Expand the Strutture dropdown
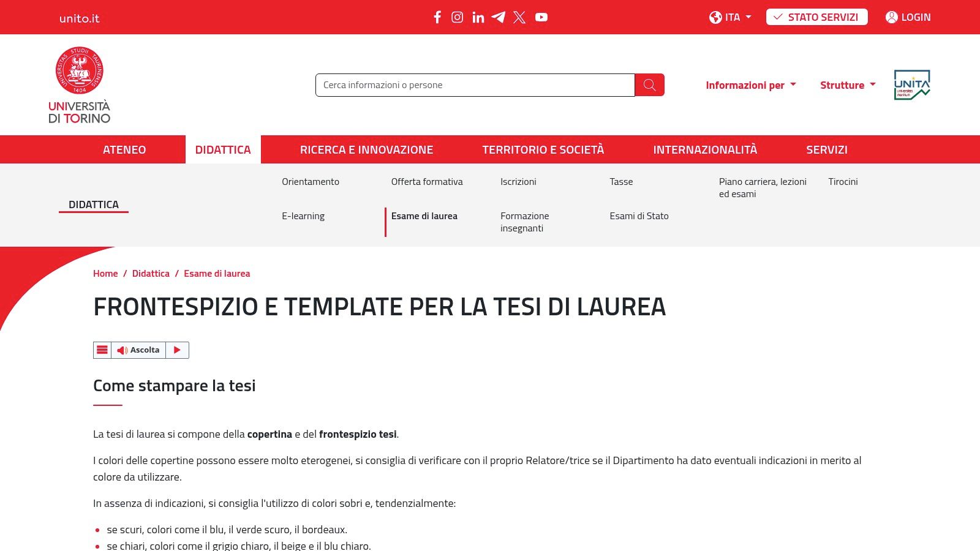Viewport: 980px width, 551px height. (848, 84)
